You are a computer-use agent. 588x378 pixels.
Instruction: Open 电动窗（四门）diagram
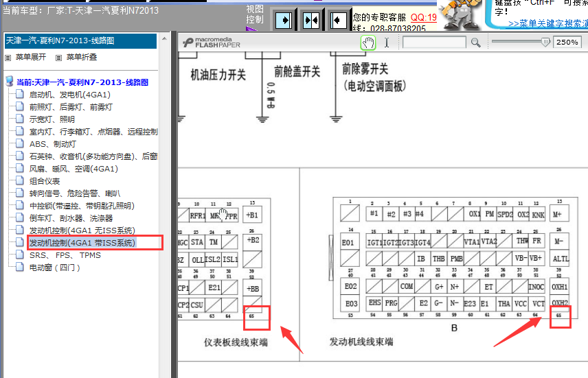pos(55,268)
